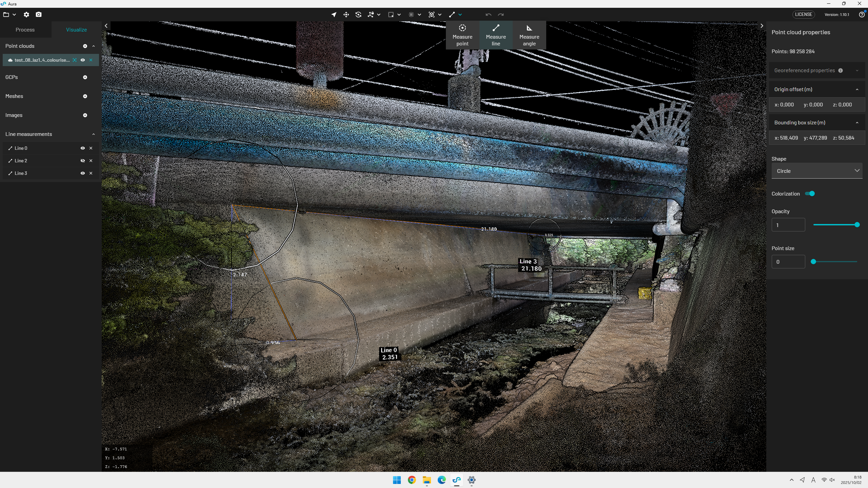Collapse the Line measurements section
This screenshot has width=868, height=488.
[x=94, y=134]
